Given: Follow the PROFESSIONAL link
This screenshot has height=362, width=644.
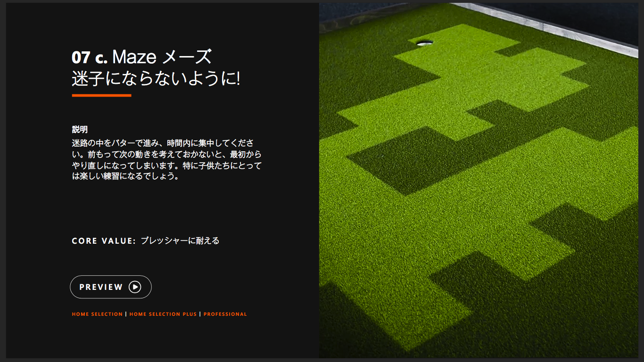Looking at the screenshot, I should tap(225, 314).
